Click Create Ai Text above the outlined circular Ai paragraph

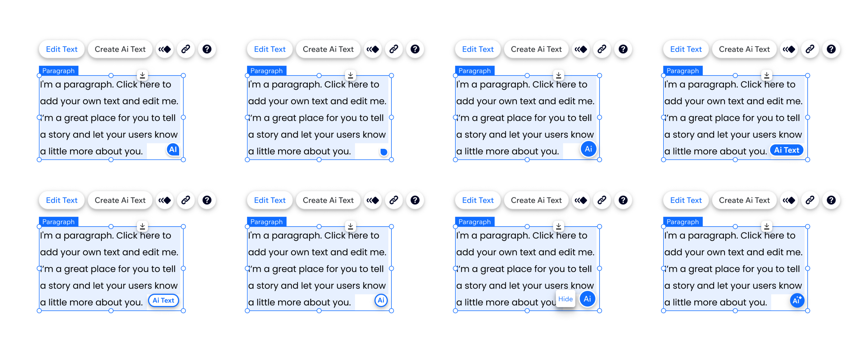coord(328,200)
